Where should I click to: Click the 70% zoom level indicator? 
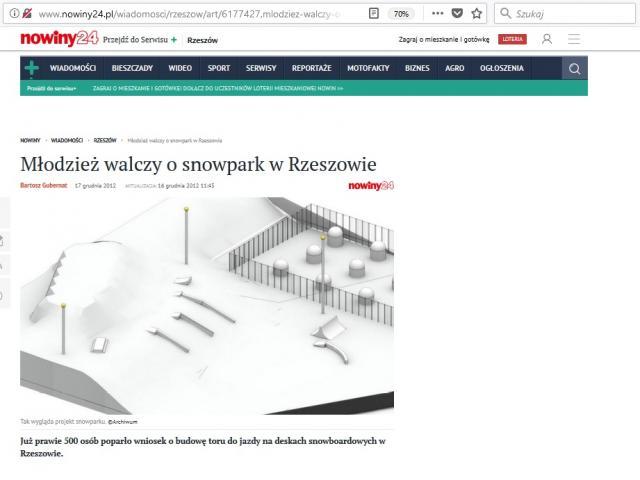[x=400, y=14]
